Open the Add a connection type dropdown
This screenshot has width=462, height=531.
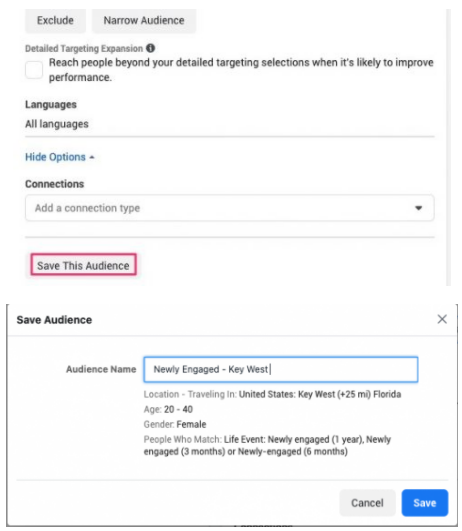point(230,208)
